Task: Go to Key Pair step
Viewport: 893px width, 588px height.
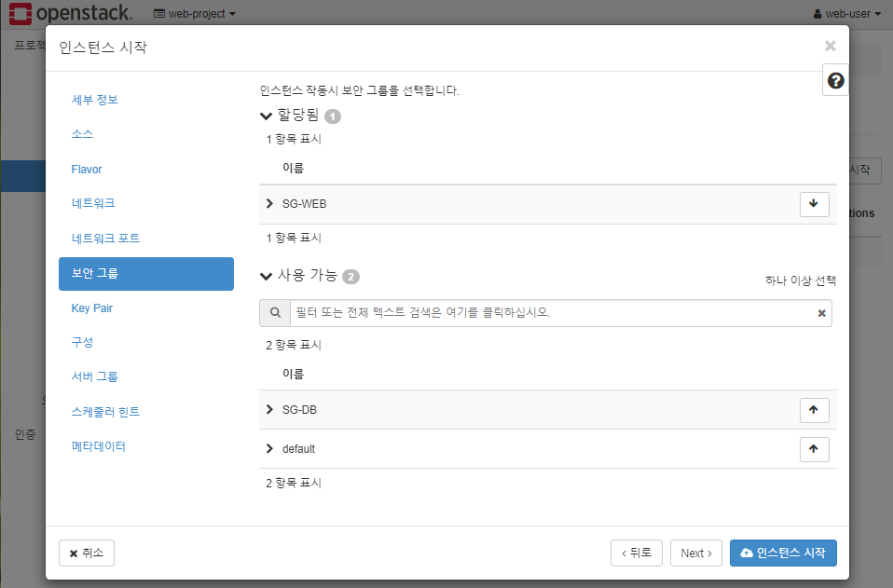Action: coord(91,308)
